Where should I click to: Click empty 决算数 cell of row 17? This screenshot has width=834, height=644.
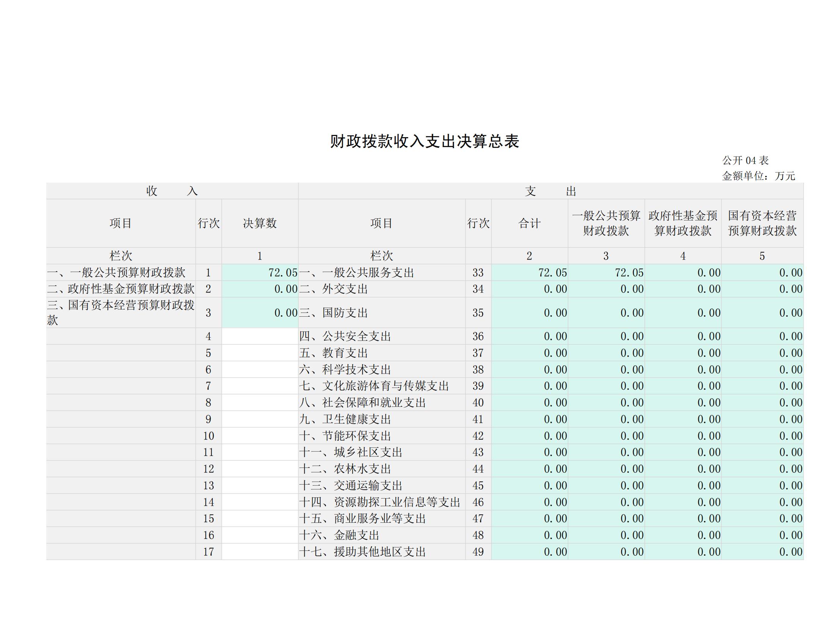coord(260,552)
